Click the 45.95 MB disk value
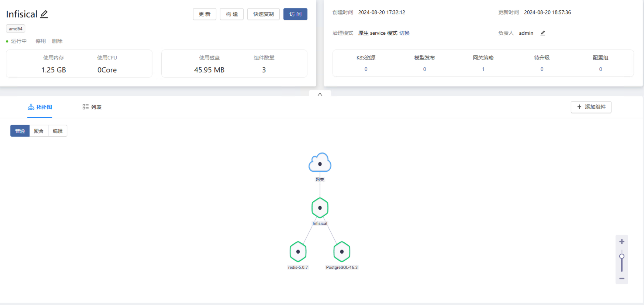Screen dimensions: 644x305 [209, 70]
